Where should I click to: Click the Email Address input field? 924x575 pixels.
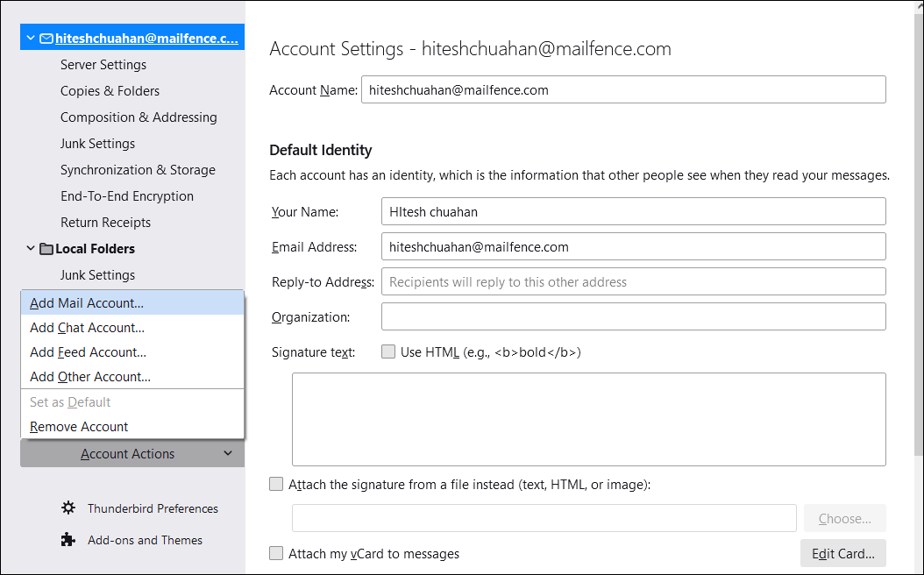tap(634, 246)
